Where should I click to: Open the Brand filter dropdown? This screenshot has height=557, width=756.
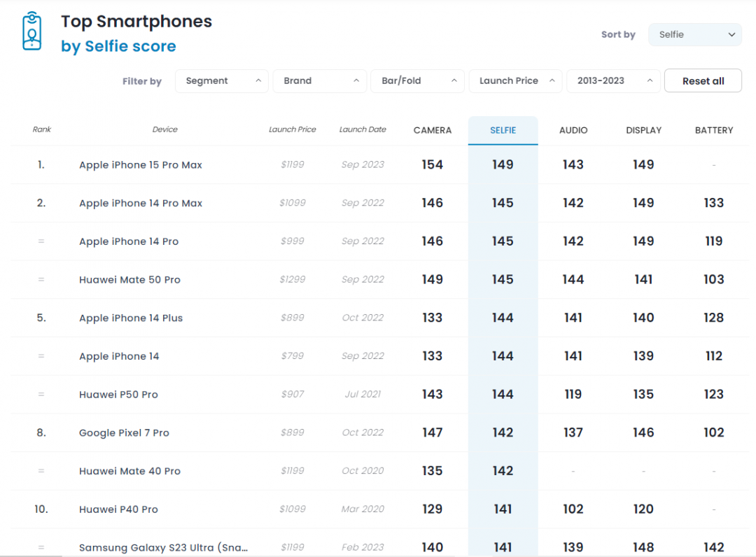coord(319,80)
